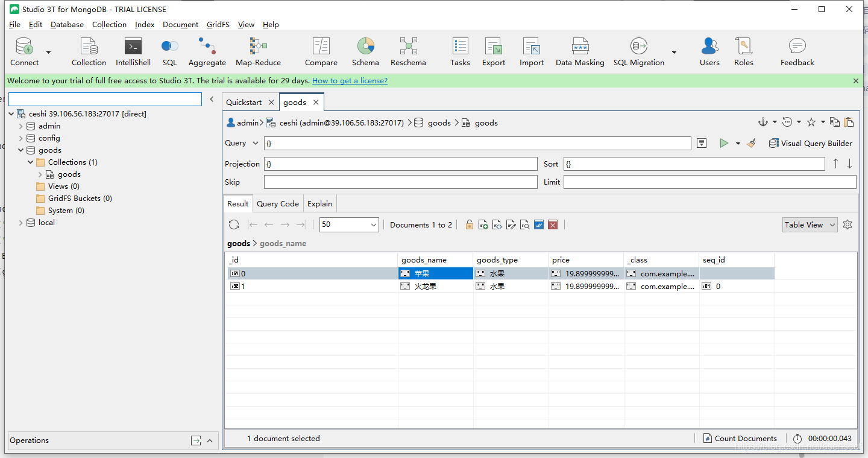Open document search with the magnifier icon
Viewport: 868px width, 458px height.
525,224
